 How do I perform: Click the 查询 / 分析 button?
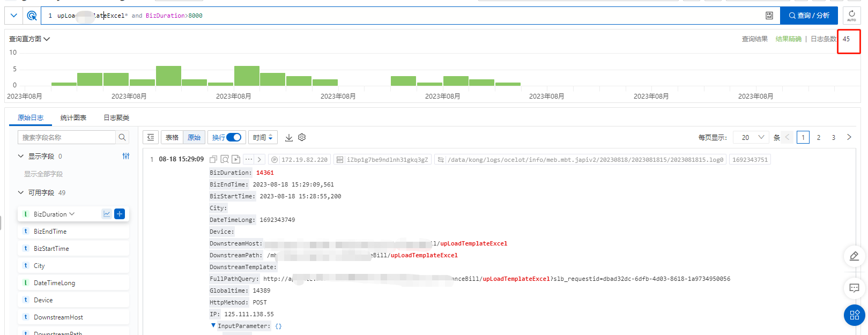click(808, 16)
